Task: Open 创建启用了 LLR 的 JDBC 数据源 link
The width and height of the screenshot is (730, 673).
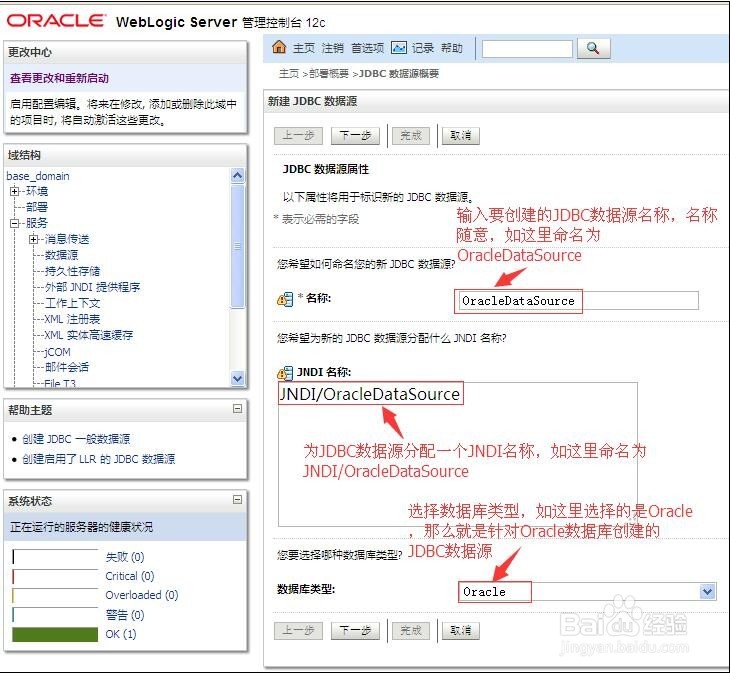Action: (98, 459)
